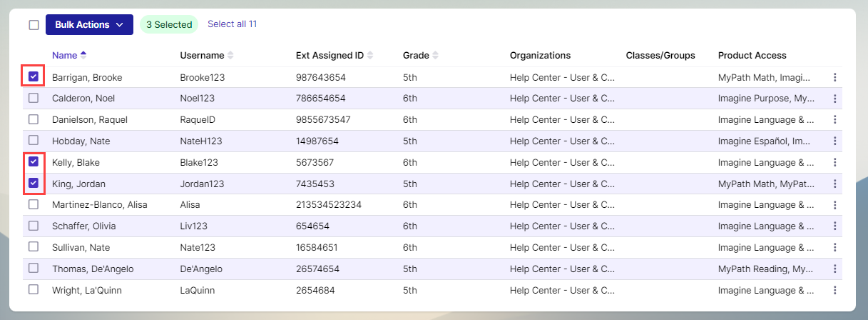Uncheck King, Jordan checkbox

click(x=34, y=184)
